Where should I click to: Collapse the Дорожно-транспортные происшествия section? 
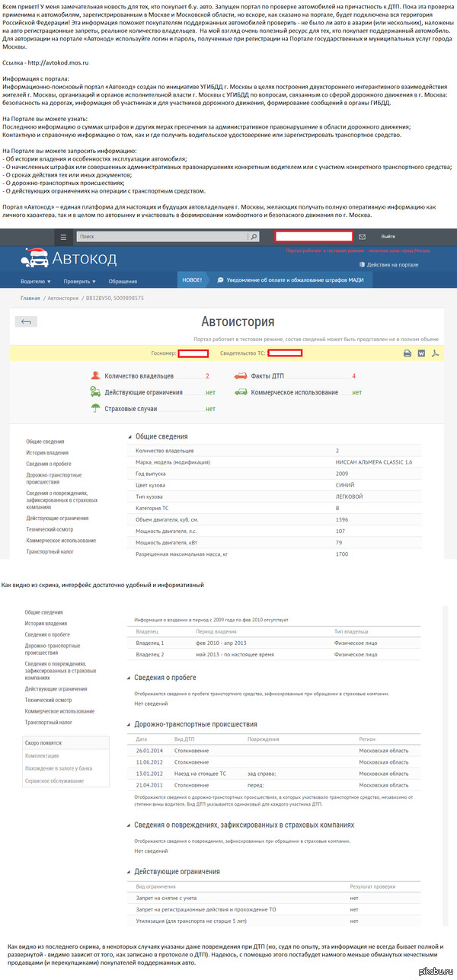point(128,724)
